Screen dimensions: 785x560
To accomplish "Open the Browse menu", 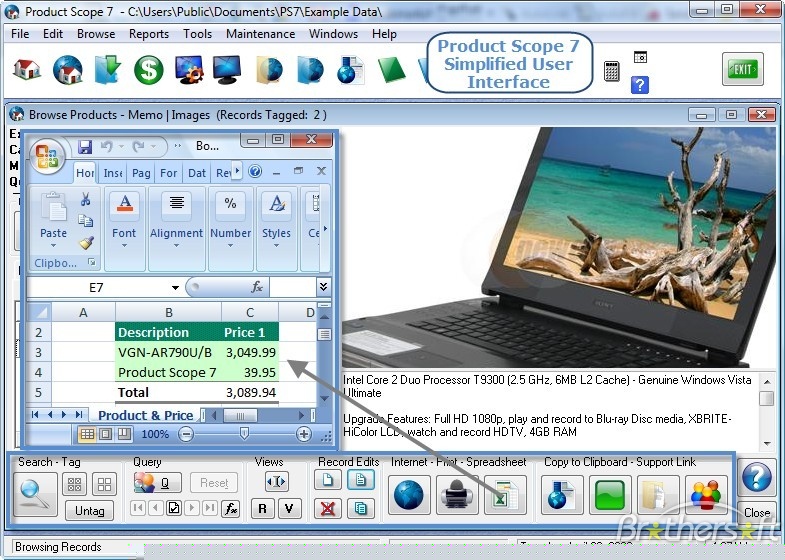I will pos(96,34).
